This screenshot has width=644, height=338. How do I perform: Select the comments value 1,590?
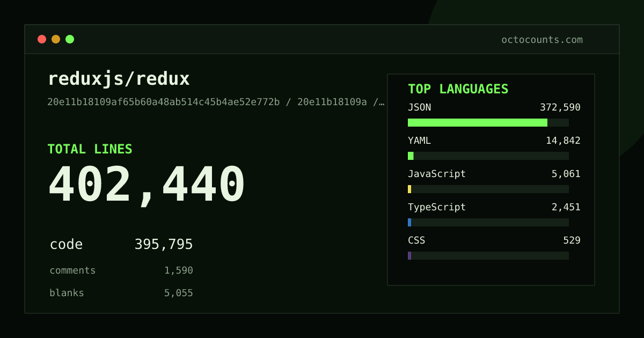179,270
